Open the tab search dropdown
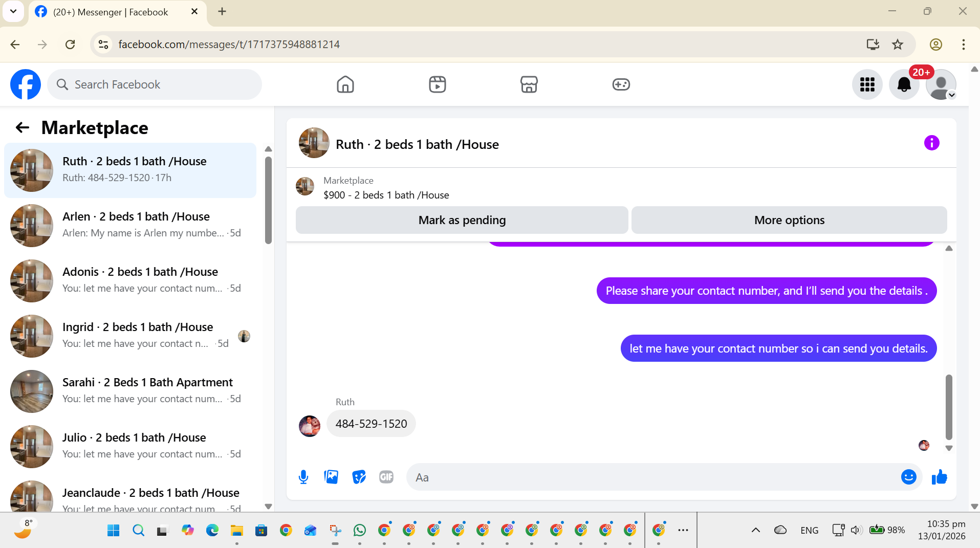This screenshot has width=980, height=548. [x=13, y=11]
